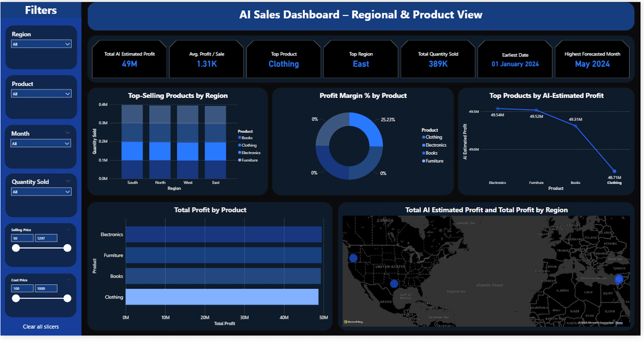Select the map bubble over Turkey
Screen dimensions: 644x342
(x=618, y=279)
